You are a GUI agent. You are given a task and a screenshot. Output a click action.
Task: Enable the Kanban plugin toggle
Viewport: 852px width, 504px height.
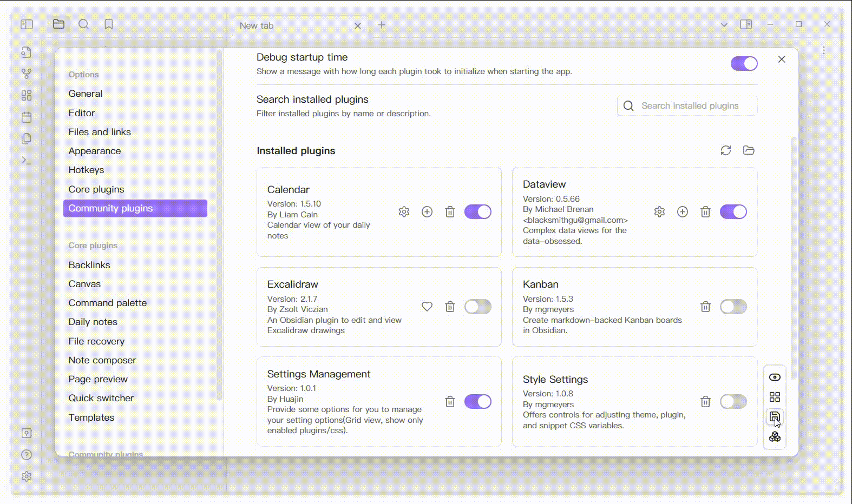click(x=733, y=307)
